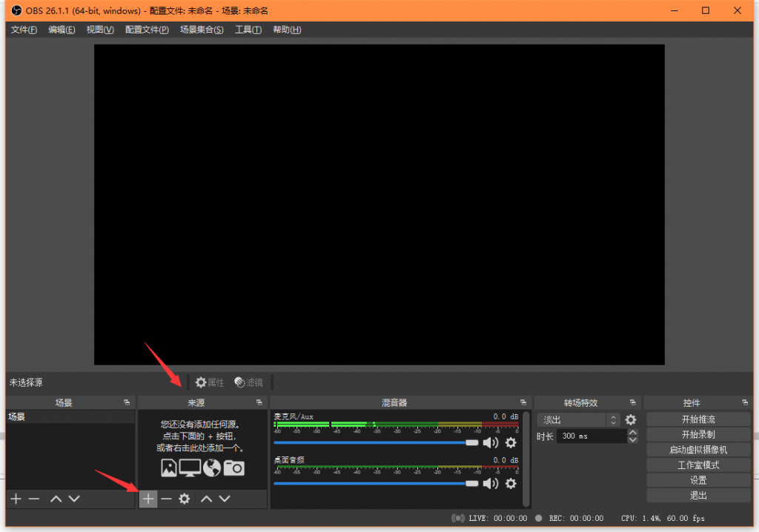Adjust 麦克风/Aux volume slider
The height and width of the screenshot is (532, 759).
[376, 442]
